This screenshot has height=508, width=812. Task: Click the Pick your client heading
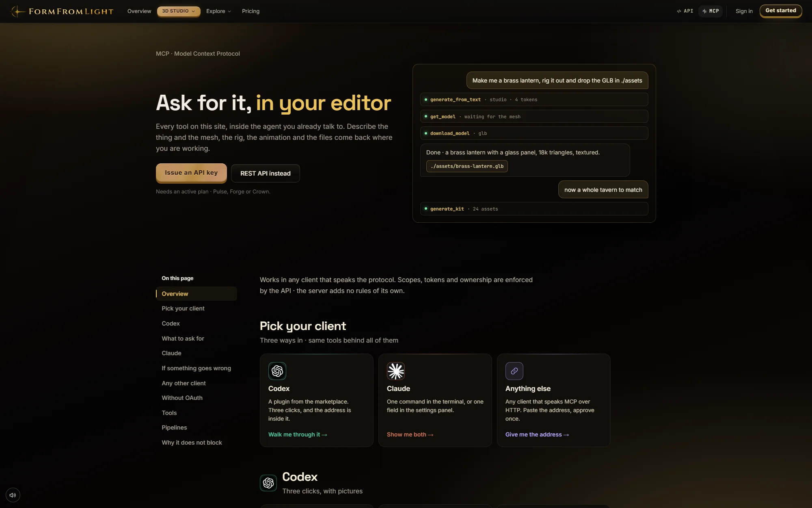click(x=303, y=326)
